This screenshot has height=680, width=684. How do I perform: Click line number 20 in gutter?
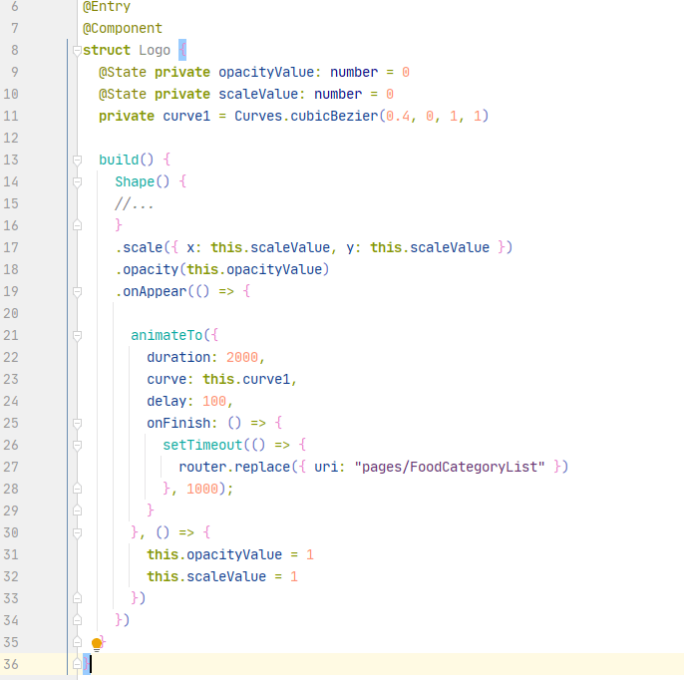[11, 314]
